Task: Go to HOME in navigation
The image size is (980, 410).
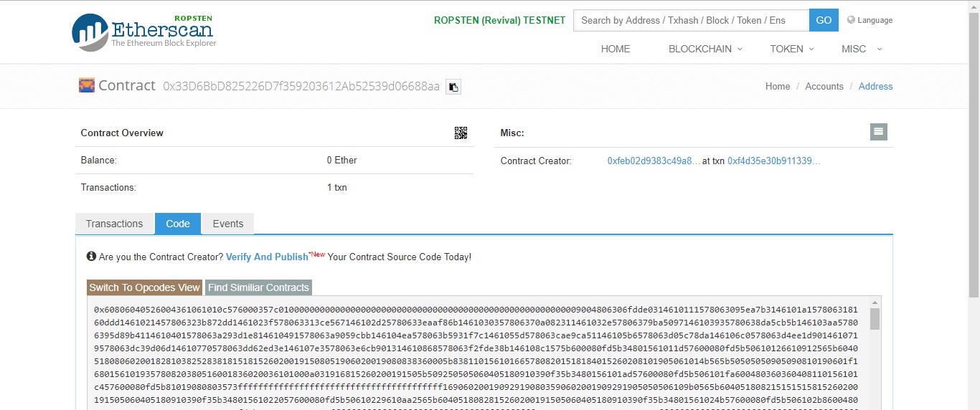Action: click(x=616, y=49)
